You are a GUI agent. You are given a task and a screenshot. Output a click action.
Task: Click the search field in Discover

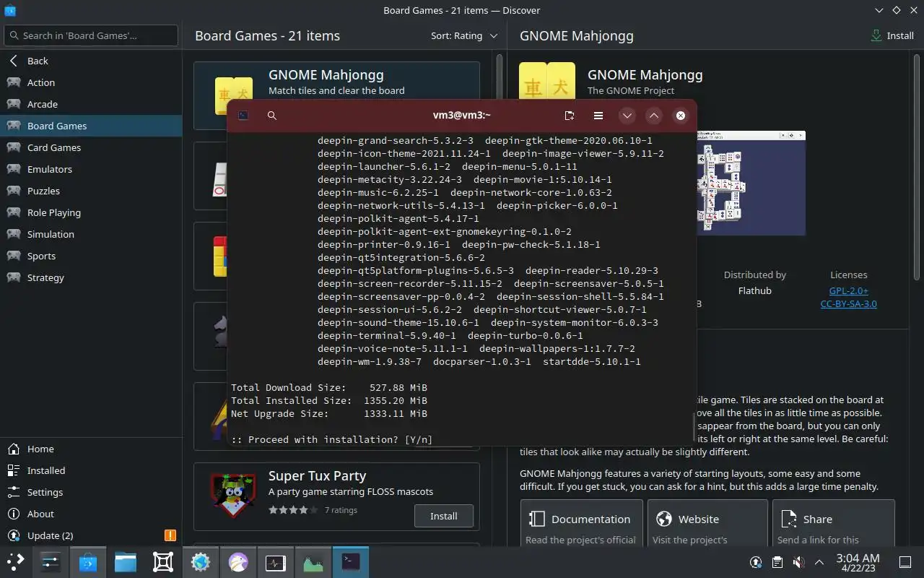click(x=91, y=35)
